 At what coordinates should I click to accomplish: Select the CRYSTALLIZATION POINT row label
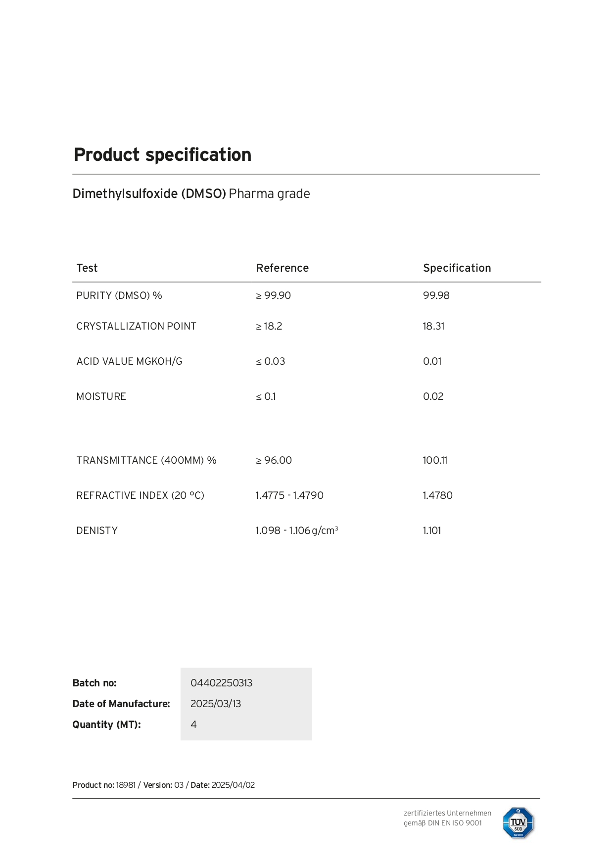tap(136, 326)
